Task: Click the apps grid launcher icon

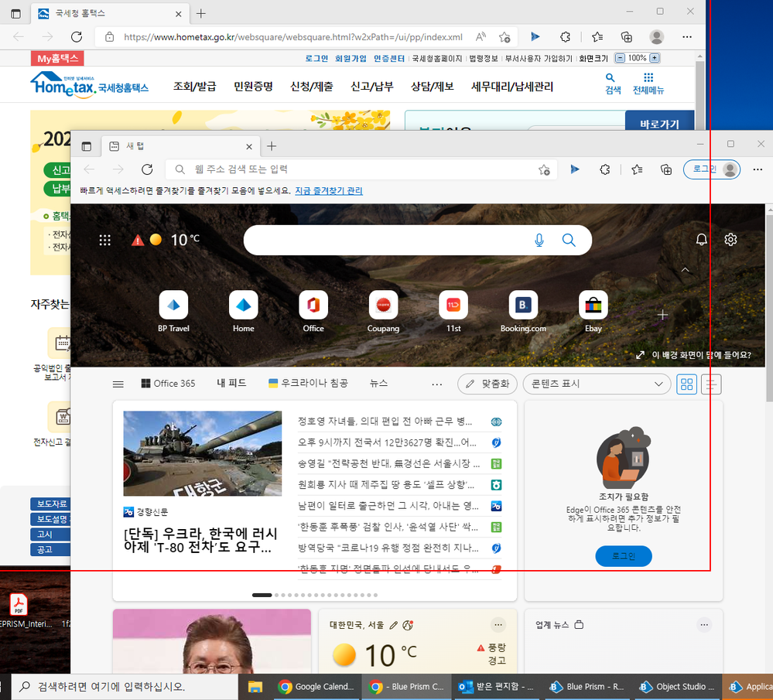Action: [x=105, y=241]
